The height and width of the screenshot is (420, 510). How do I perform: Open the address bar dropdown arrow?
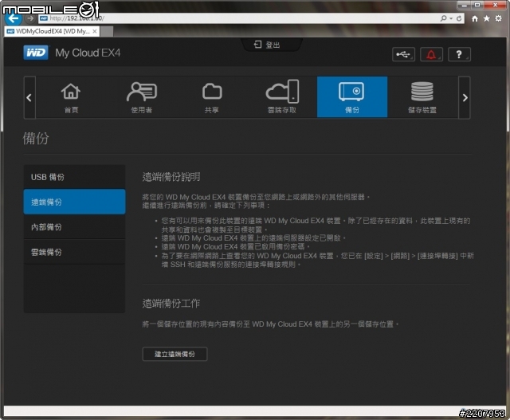coord(451,18)
